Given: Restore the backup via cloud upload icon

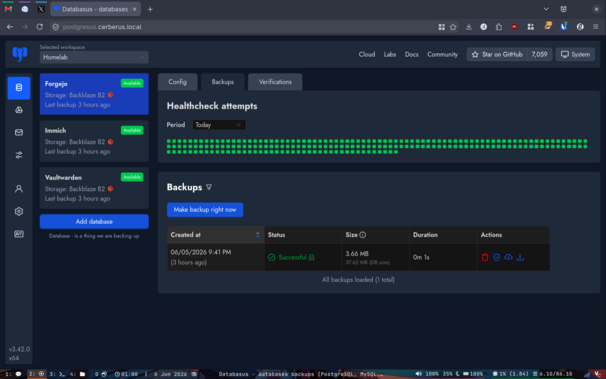Looking at the screenshot, I should 508,257.
